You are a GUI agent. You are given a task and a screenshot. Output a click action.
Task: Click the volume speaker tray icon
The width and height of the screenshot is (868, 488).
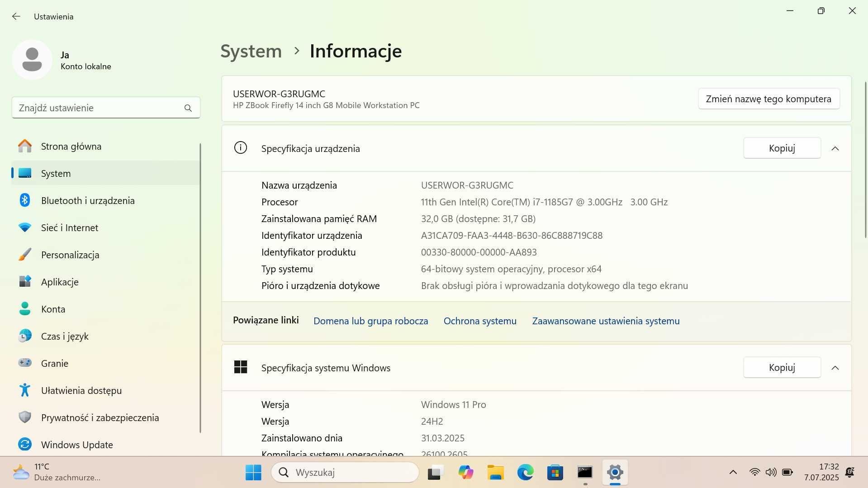tap(771, 472)
